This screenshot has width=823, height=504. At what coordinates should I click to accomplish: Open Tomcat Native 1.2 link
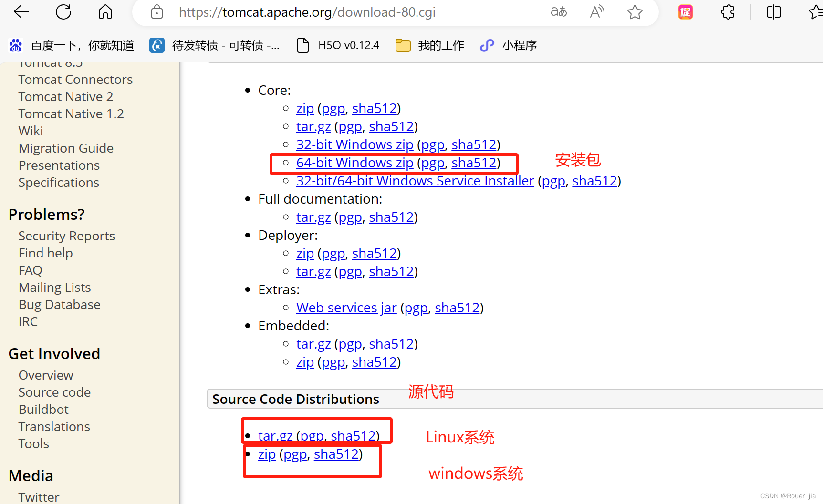[71, 114]
